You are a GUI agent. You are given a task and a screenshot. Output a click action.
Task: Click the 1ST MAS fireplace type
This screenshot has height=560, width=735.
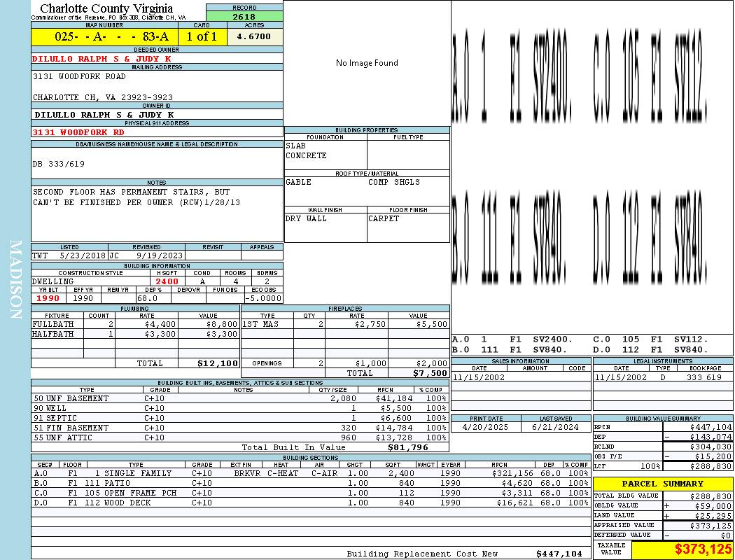(x=260, y=324)
